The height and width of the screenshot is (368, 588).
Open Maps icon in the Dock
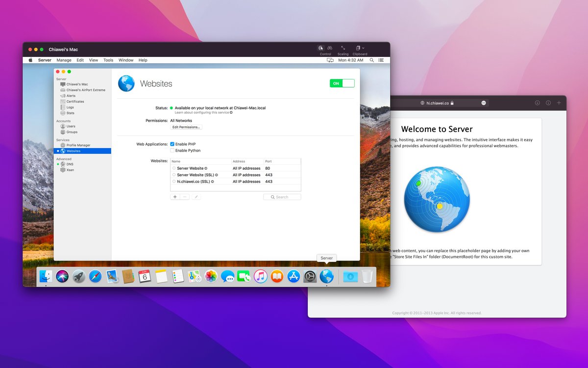pos(194,276)
